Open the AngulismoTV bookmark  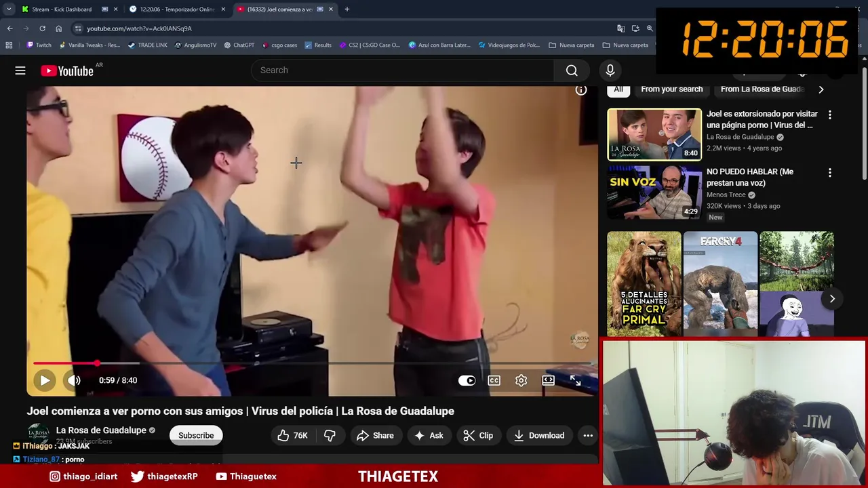[x=195, y=45]
